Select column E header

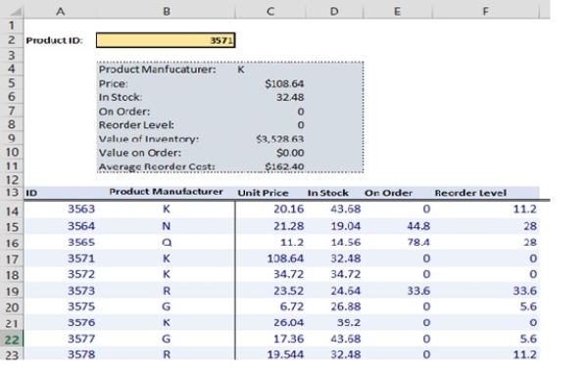[x=397, y=11]
